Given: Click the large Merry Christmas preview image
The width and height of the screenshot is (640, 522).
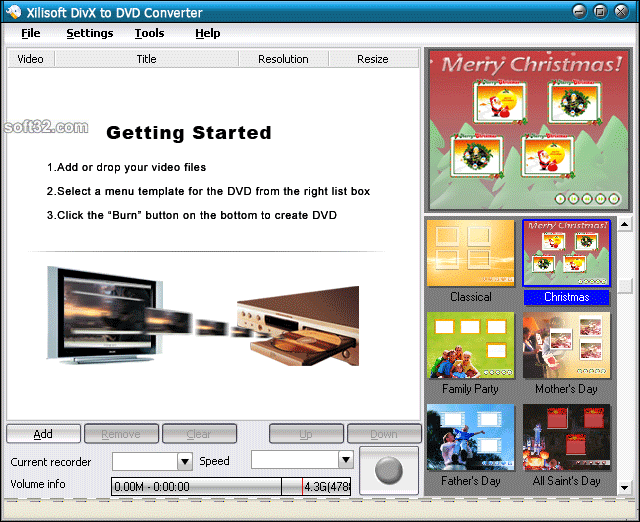Looking at the screenshot, I should 528,130.
